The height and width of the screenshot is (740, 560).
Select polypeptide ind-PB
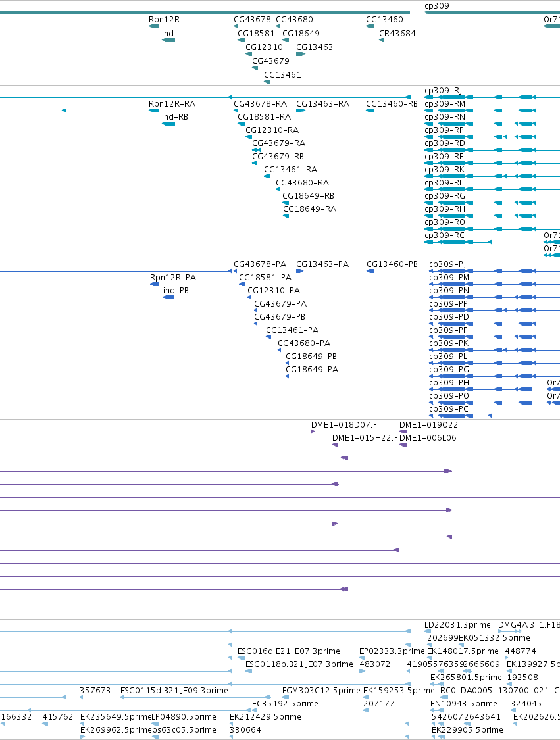point(176,290)
